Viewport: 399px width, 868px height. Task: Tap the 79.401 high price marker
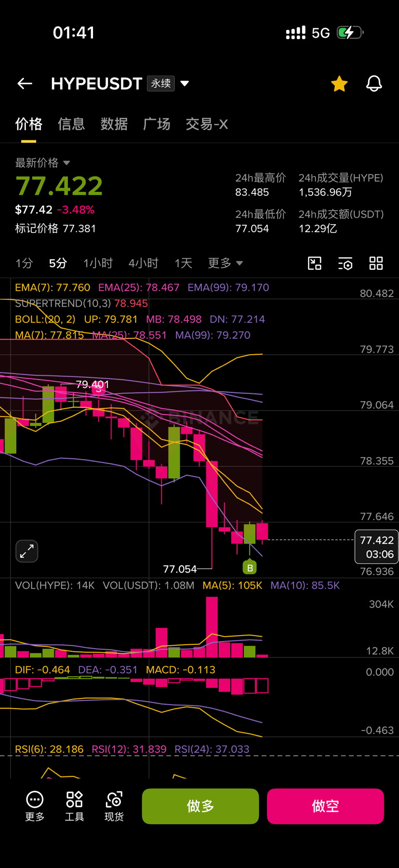pyautogui.click(x=92, y=385)
